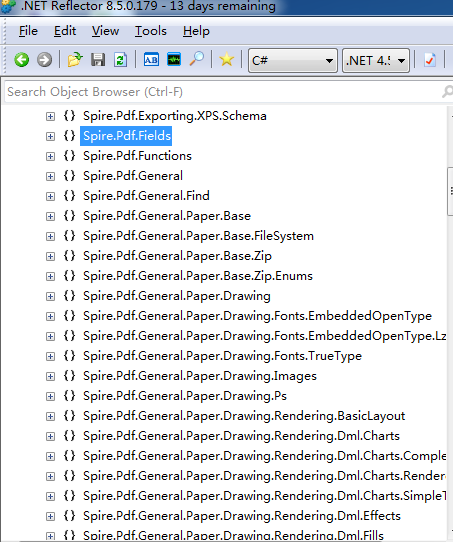The height and width of the screenshot is (542, 453).
Task: Click the AB rename toolbar icon
Action: 151,60
